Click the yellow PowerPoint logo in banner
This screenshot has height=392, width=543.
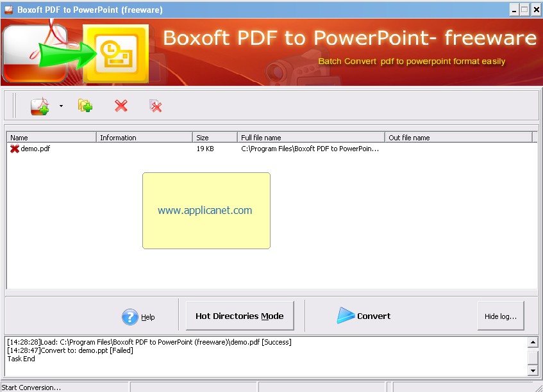point(116,54)
